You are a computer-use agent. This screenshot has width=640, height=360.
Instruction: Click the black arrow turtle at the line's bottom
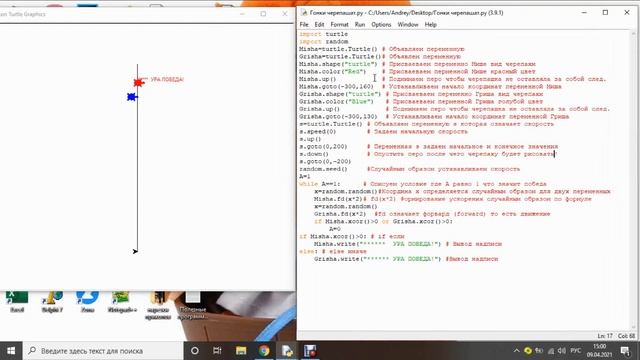click(136, 251)
